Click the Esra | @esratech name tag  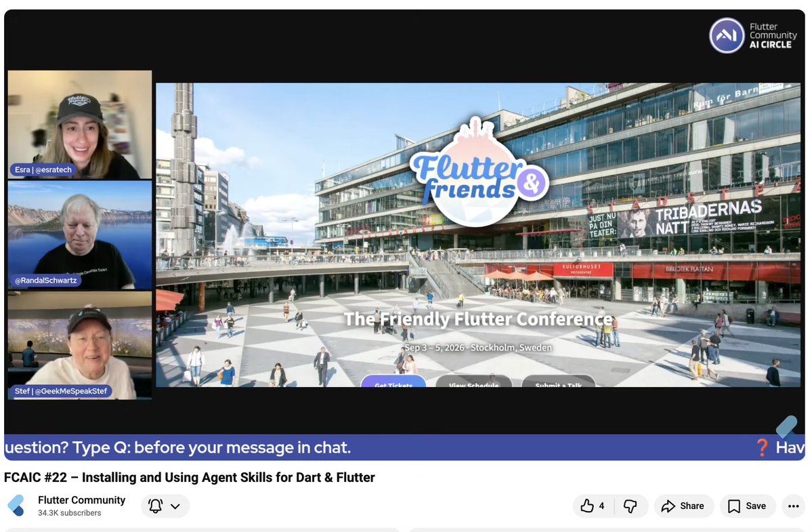click(43, 169)
